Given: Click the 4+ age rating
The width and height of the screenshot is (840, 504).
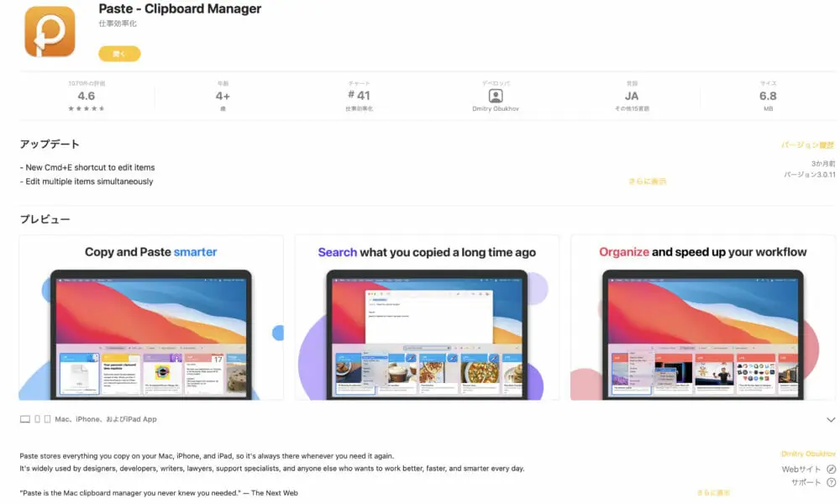Looking at the screenshot, I should pos(223,96).
